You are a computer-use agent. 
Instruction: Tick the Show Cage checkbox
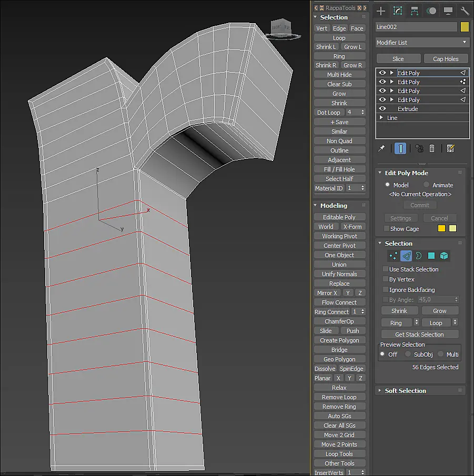click(386, 228)
